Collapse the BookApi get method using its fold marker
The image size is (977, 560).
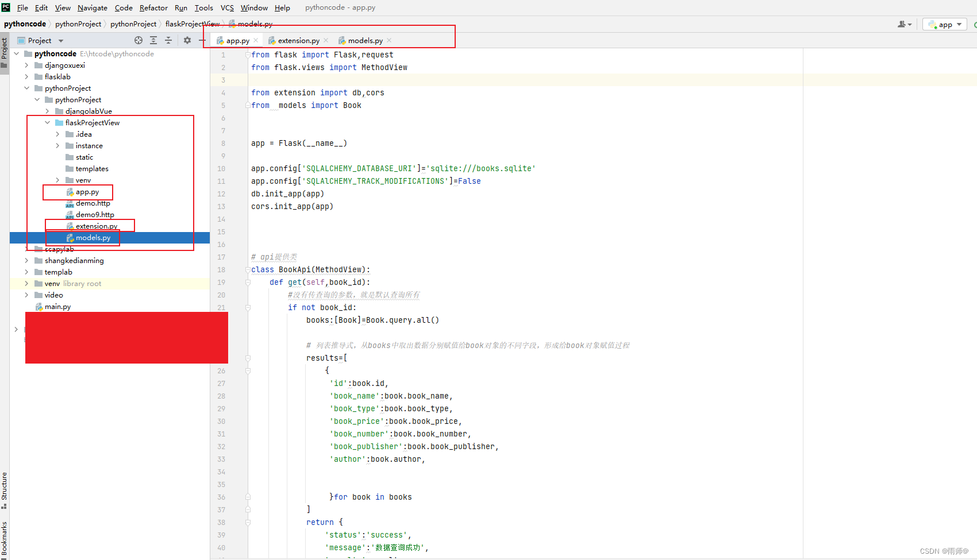coord(248,282)
